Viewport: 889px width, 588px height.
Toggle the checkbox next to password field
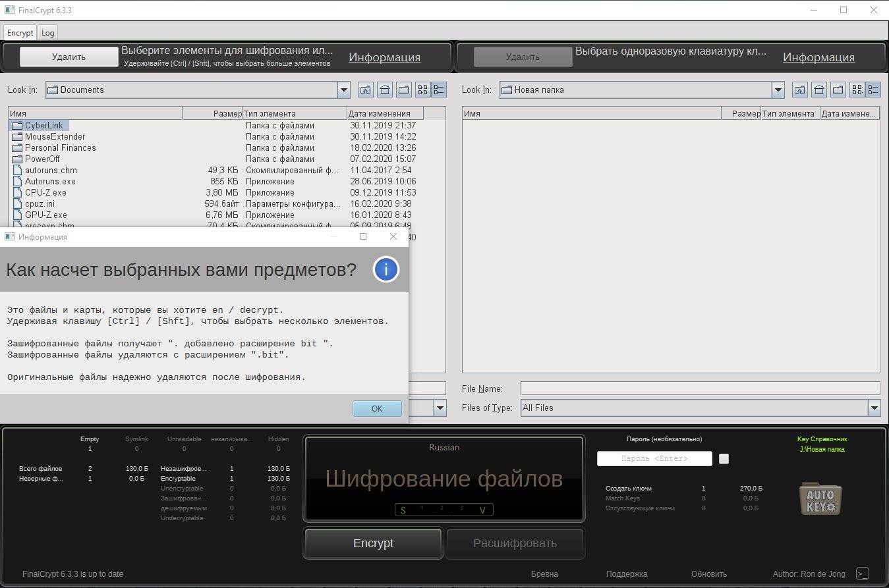click(x=724, y=459)
